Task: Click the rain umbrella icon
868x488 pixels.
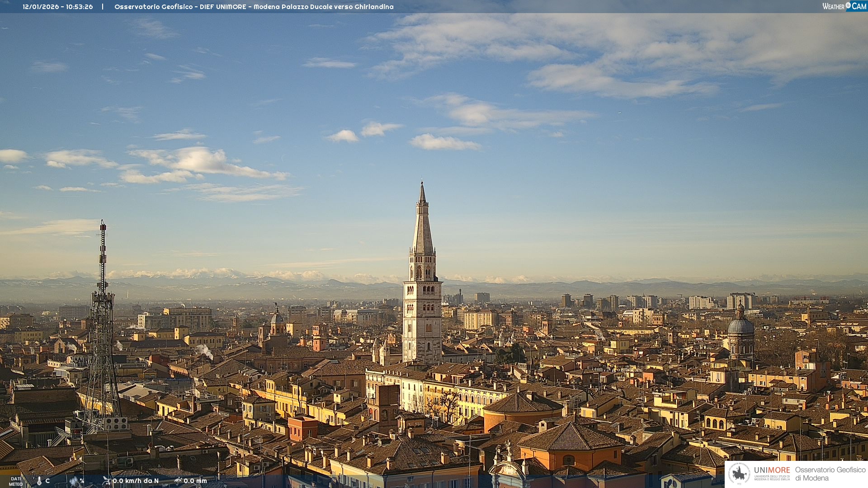Action: click(178, 481)
